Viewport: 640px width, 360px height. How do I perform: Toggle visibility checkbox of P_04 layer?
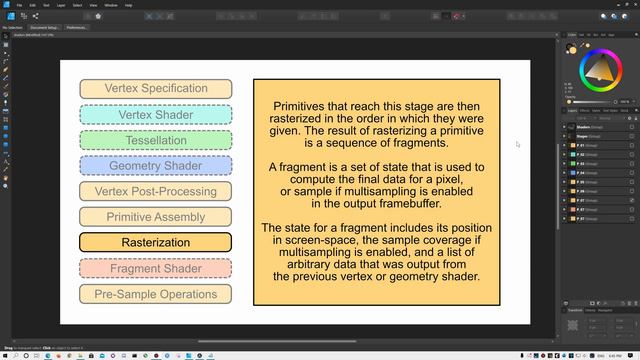(632, 173)
